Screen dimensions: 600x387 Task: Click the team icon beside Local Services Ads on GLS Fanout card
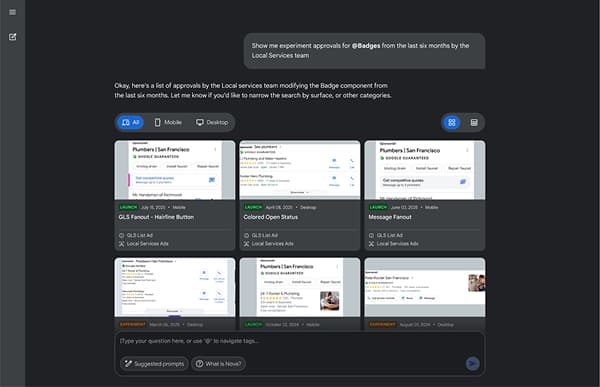[x=121, y=244]
